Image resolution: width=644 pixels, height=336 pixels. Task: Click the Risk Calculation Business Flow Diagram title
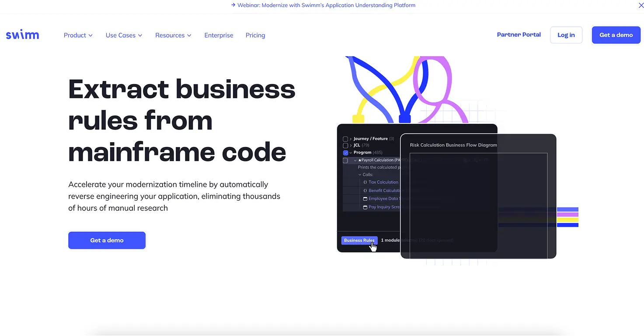pos(453,145)
